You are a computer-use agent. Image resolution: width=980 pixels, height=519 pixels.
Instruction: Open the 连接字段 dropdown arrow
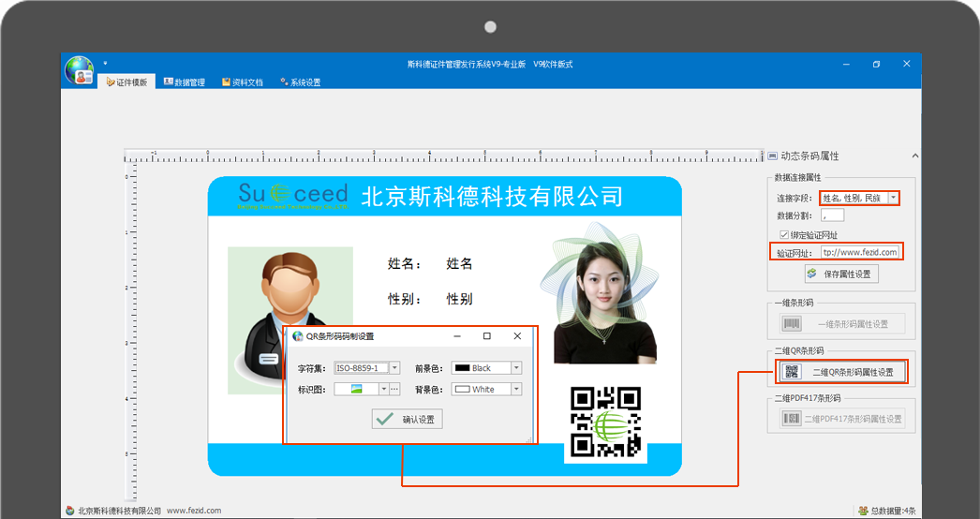coord(893,198)
